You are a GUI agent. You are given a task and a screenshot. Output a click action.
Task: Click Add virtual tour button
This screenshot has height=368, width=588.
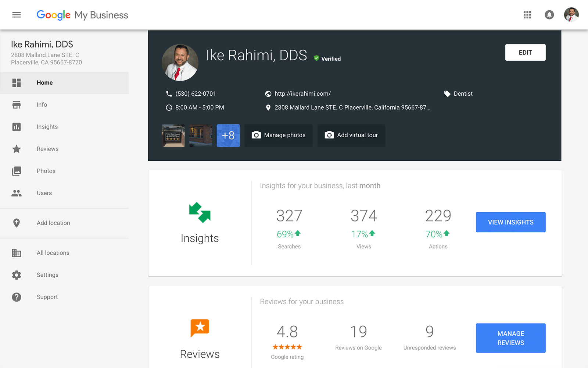(351, 135)
